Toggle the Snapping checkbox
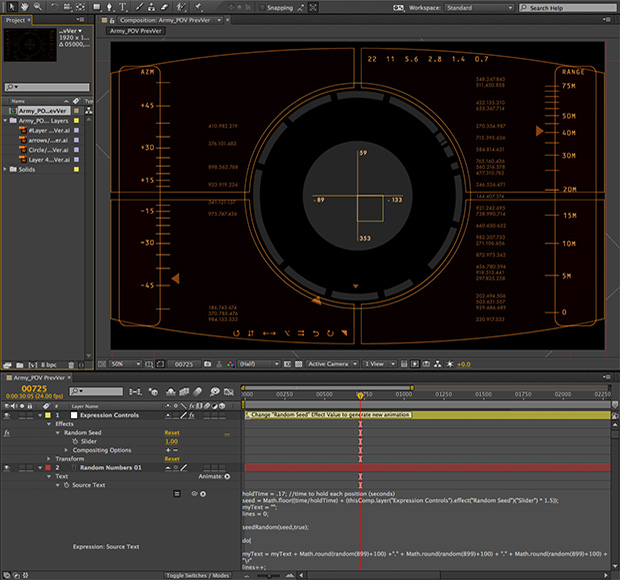Screen dimensions: 620x580 coord(262,8)
